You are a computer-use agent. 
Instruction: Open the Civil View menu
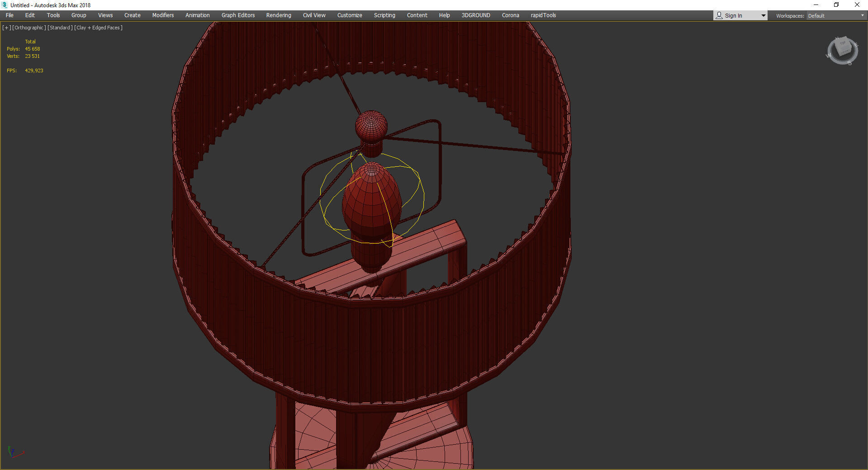314,15
